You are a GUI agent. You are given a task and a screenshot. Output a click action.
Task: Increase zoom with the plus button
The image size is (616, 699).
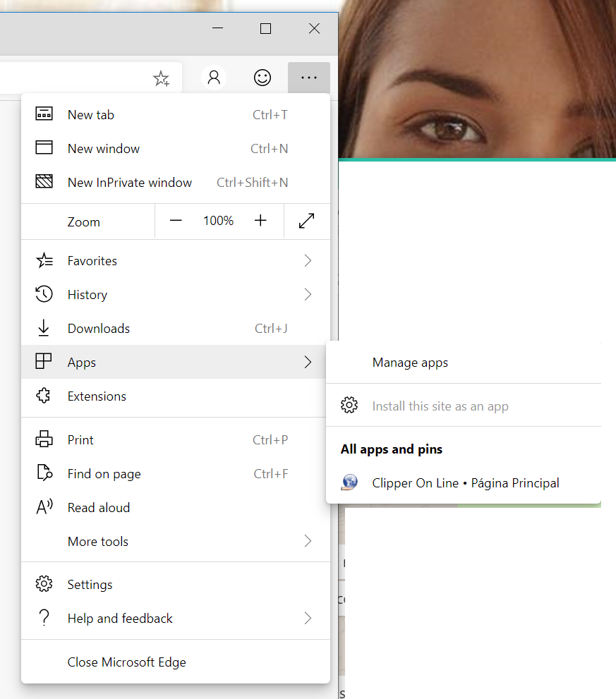[x=260, y=221]
